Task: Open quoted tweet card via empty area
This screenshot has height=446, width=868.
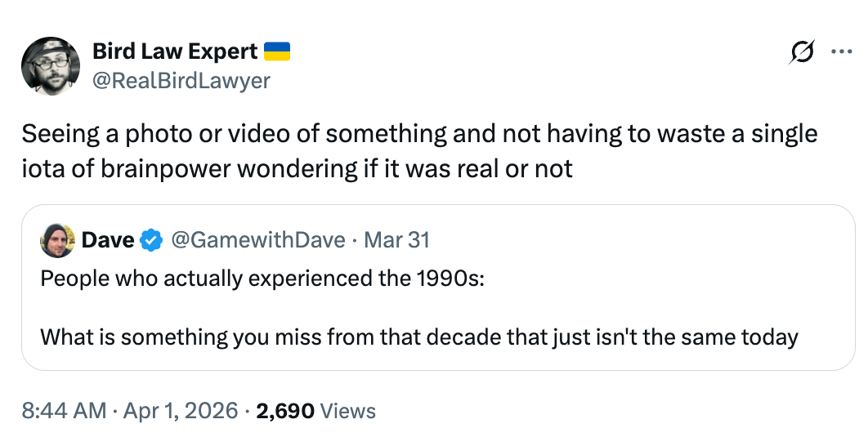Action: pyautogui.click(x=654, y=245)
